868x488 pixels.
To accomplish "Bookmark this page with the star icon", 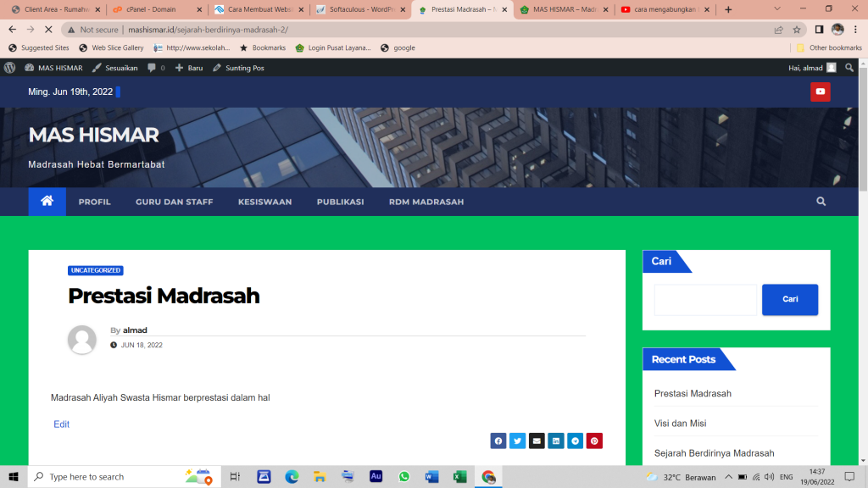I will [x=797, y=29].
